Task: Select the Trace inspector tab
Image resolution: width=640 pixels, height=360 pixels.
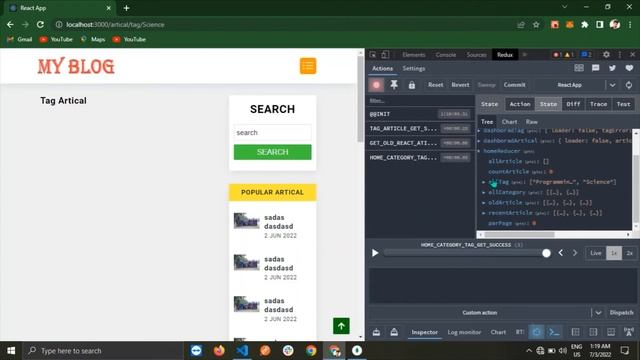Action: pos(598,104)
